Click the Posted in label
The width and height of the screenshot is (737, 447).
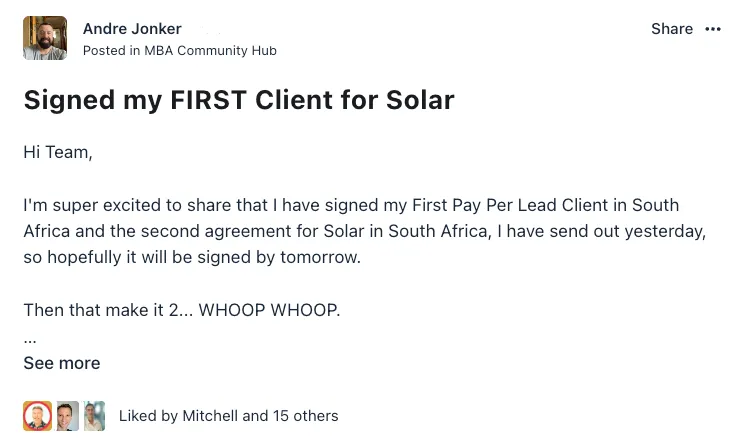click(111, 50)
